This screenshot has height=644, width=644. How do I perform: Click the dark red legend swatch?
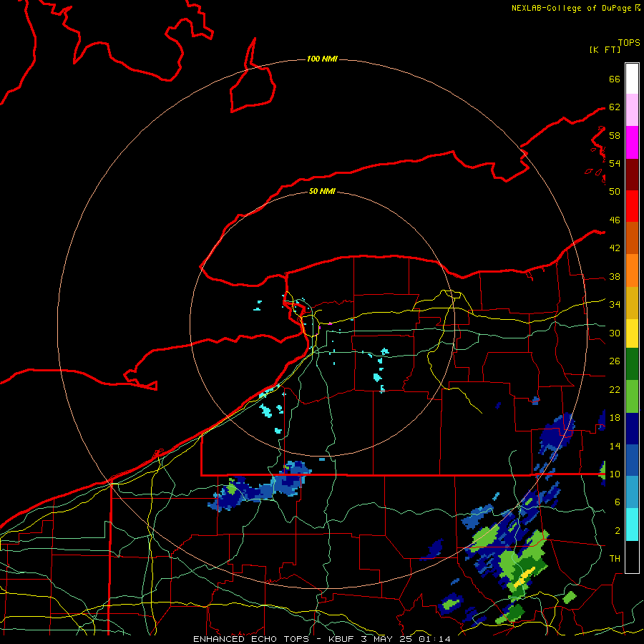[632, 175]
